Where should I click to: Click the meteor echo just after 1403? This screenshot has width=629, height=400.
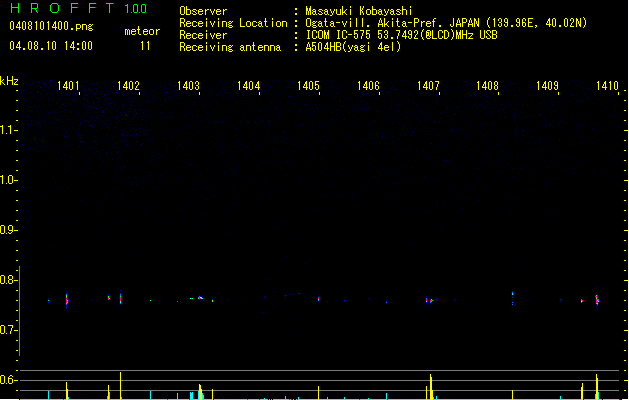(201, 298)
